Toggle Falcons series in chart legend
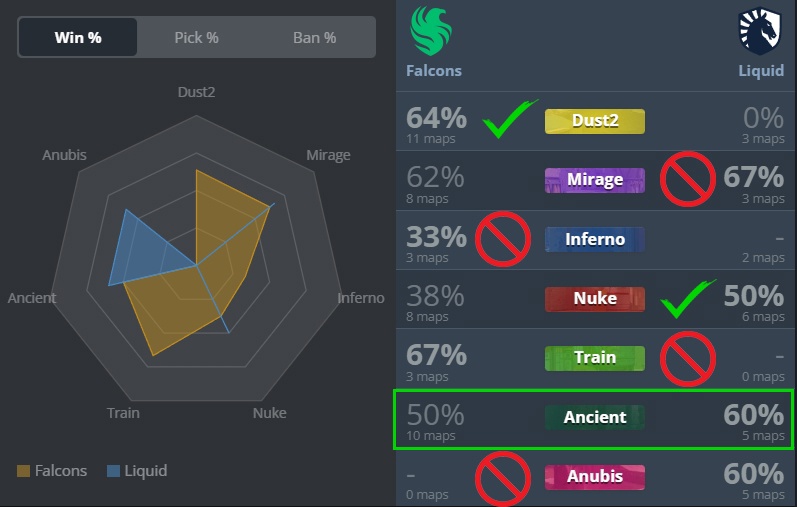The height and width of the screenshot is (507, 797). [52, 470]
